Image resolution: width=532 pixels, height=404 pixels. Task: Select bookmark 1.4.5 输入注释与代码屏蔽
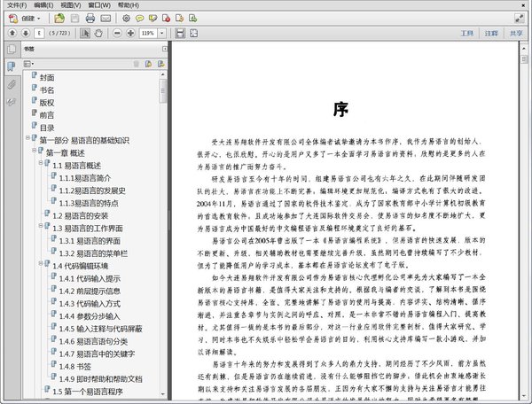[x=101, y=329]
